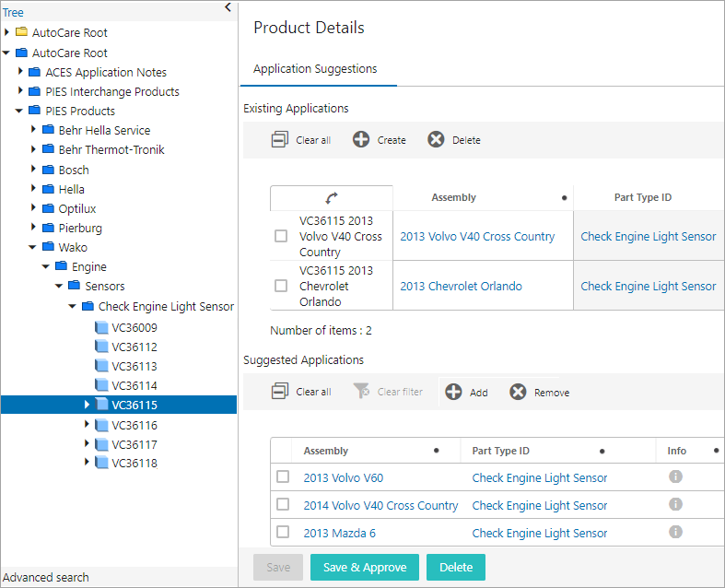Viewport: 725px width, 588px height.
Task: Collapse the Wako node
Action: [32, 247]
